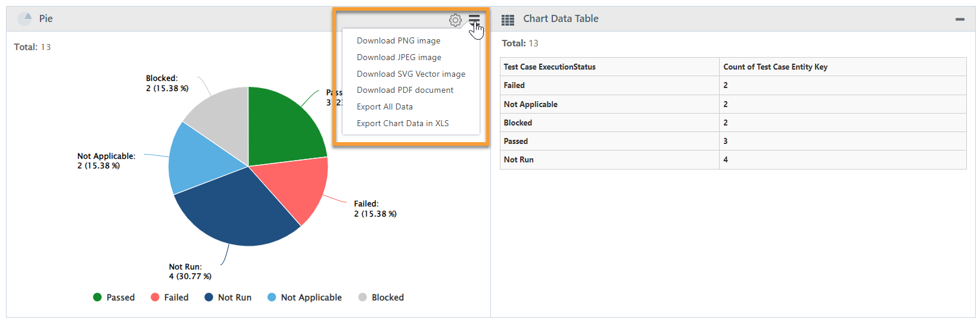Viewport: 980px width, 326px height.
Task: Collapse the Chart Data Table panel
Action: (960, 20)
